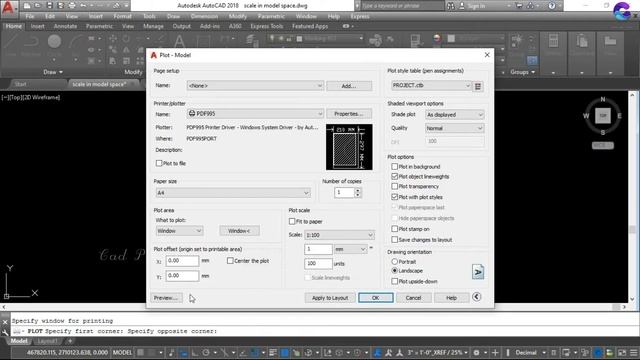This screenshot has height=360, width=640.
Task: Open the Printer/plotter Name dropdown showing PDF995
Action: 255,113
